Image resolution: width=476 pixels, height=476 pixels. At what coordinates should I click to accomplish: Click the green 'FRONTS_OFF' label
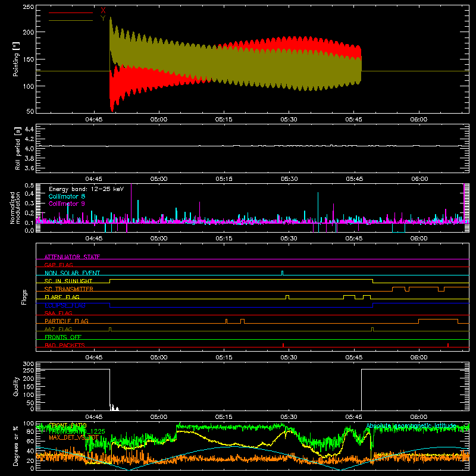pos(63,337)
